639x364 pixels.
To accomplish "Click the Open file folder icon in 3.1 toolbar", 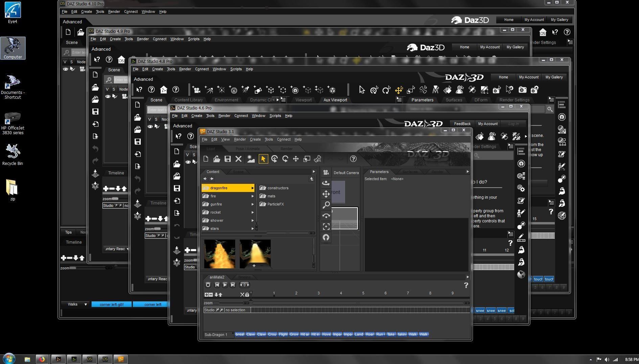I will point(216,159).
